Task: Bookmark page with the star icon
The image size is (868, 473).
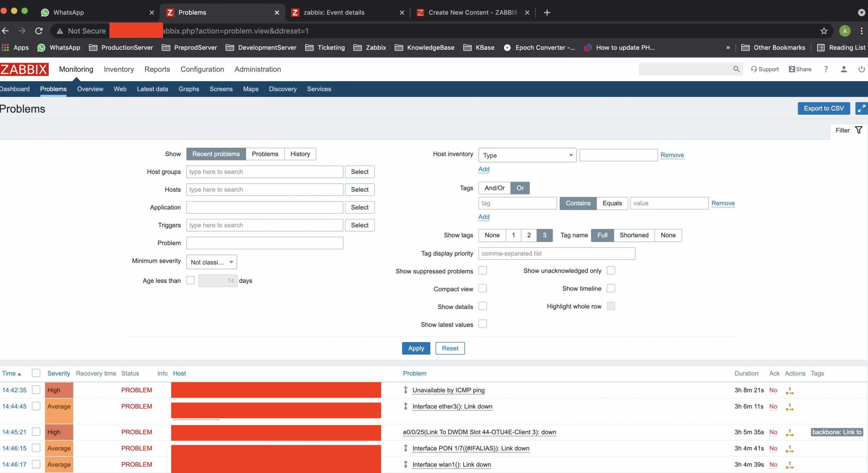Action: 824,31
